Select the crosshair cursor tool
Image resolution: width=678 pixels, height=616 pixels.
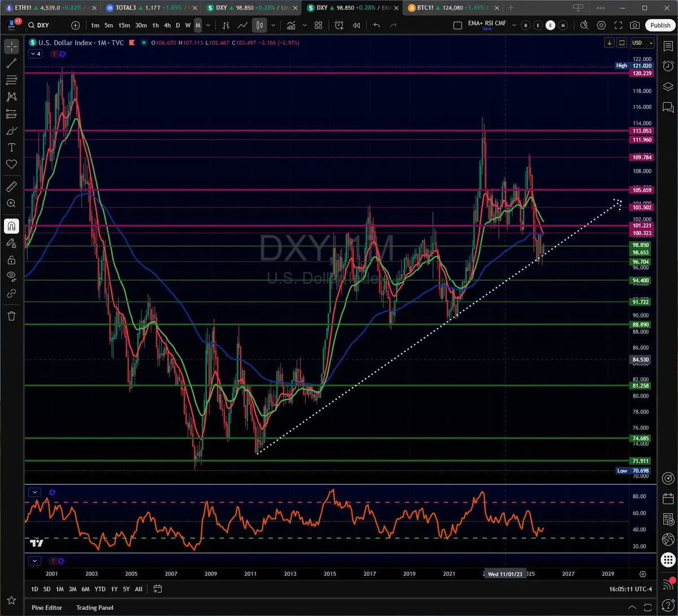(11, 46)
